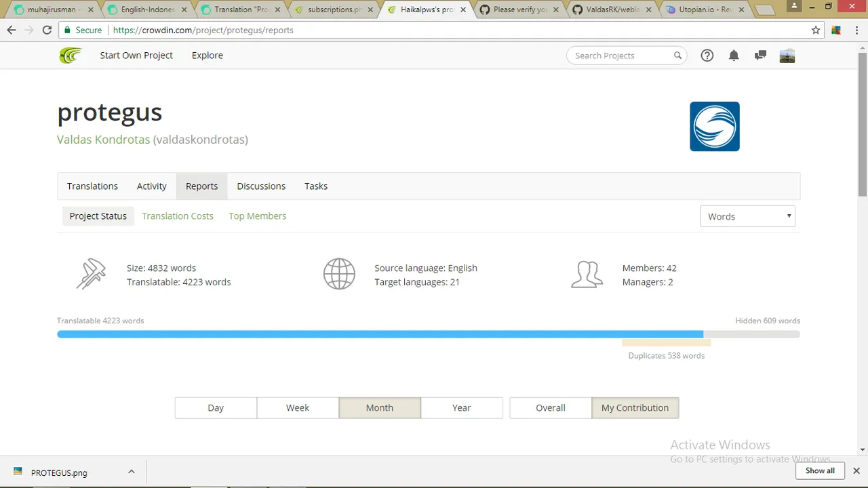Screen dimensions: 868x488
Task: Open Valdas Kondrotas profile link
Action: click(x=103, y=140)
